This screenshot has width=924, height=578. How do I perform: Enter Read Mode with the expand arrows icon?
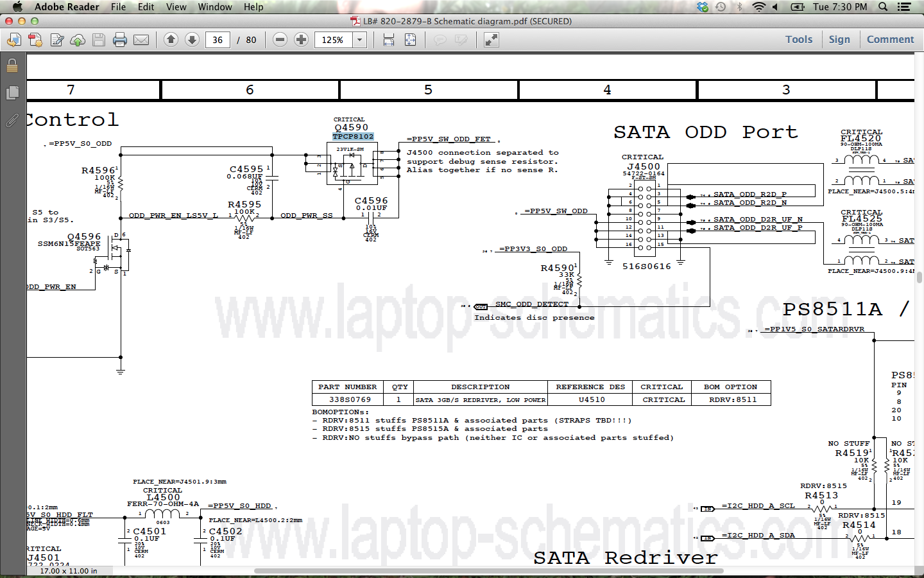pyautogui.click(x=491, y=40)
